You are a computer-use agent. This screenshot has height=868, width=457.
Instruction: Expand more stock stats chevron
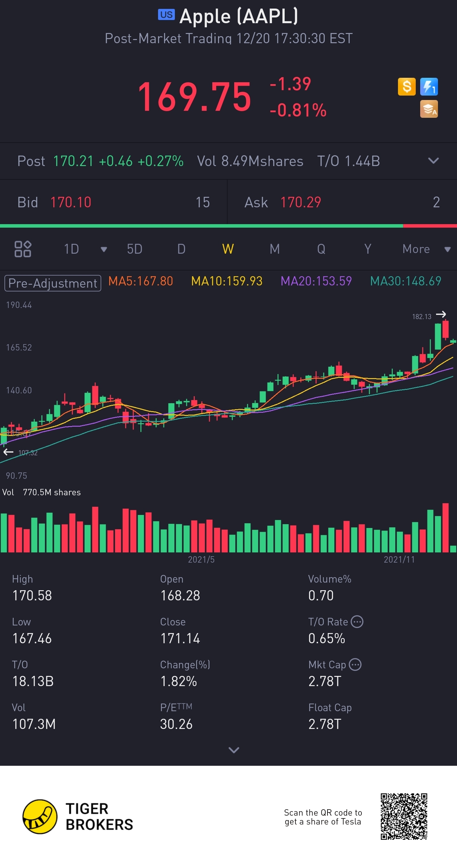click(234, 750)
